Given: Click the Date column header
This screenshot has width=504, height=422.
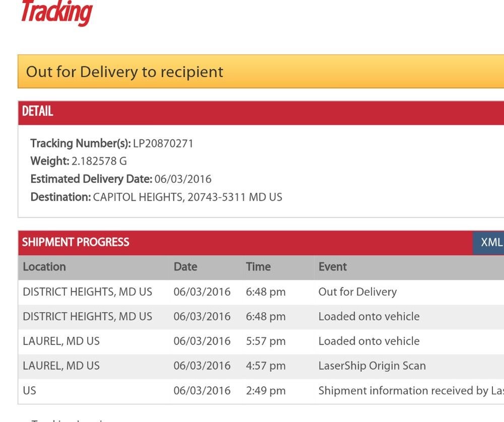Looking at the screenshot, I should click(185, 267).
